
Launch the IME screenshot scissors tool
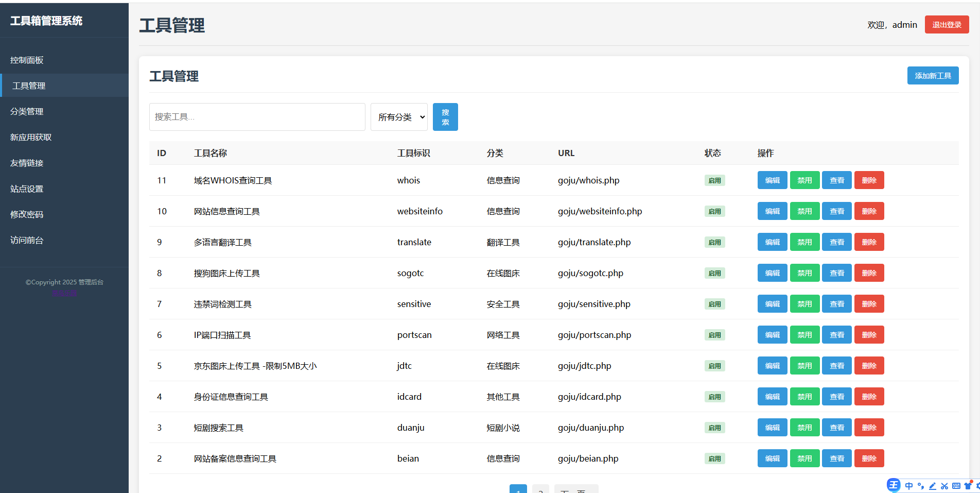(946, 487)
